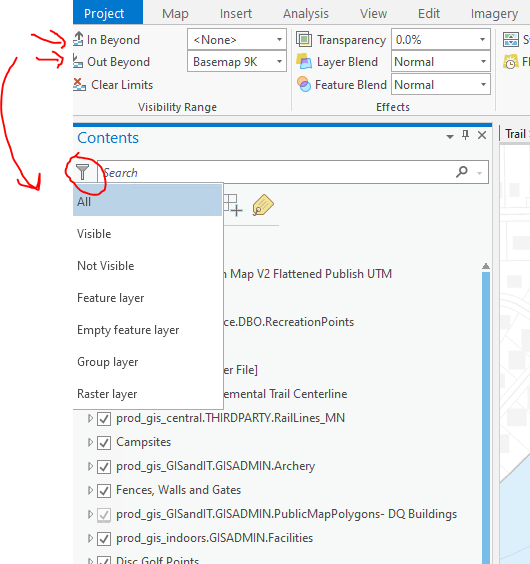Open the In Beyond <None> scale dropdown
This screenshot has height=564, width=530.
point(279,39)
